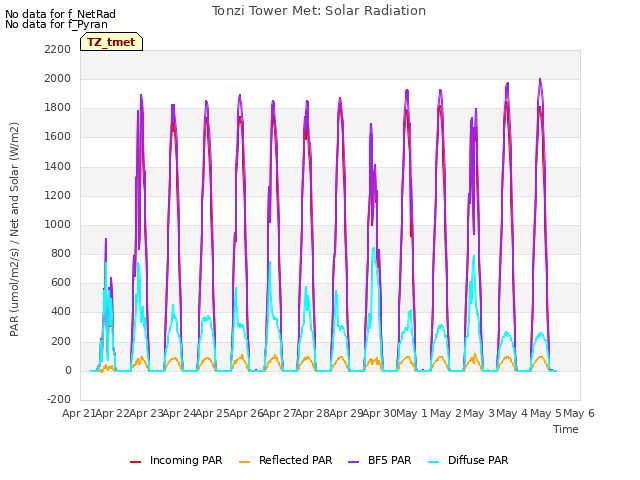Viewport: 640px width, 480px height.
Task: Click the Reflected PAR orange legend swatch
Action: point(244,462)
